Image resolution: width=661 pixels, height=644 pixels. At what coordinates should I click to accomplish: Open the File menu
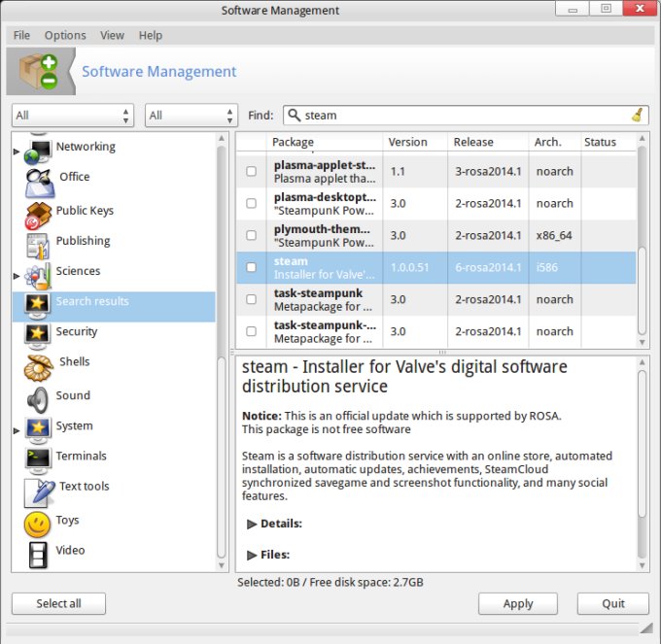[x=21, y=35]
